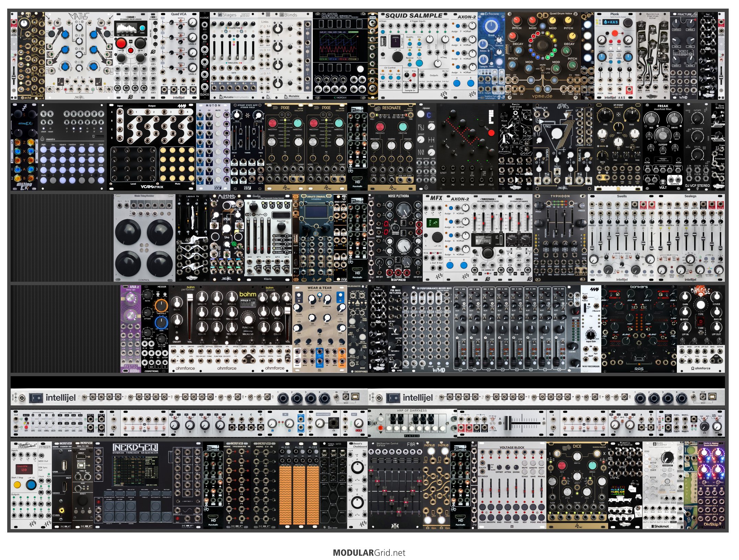Click Pamela's yellow Start/Stop button

tap(17, 485)
